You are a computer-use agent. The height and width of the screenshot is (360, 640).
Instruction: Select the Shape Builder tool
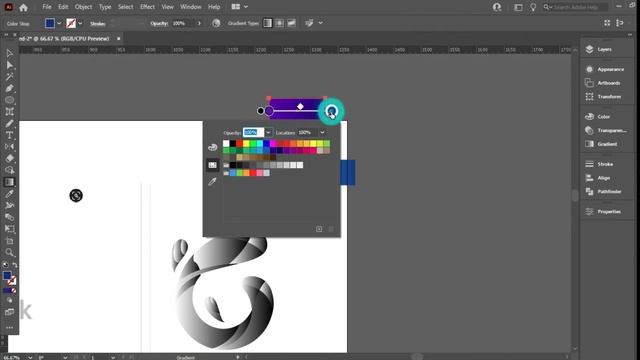9,170
